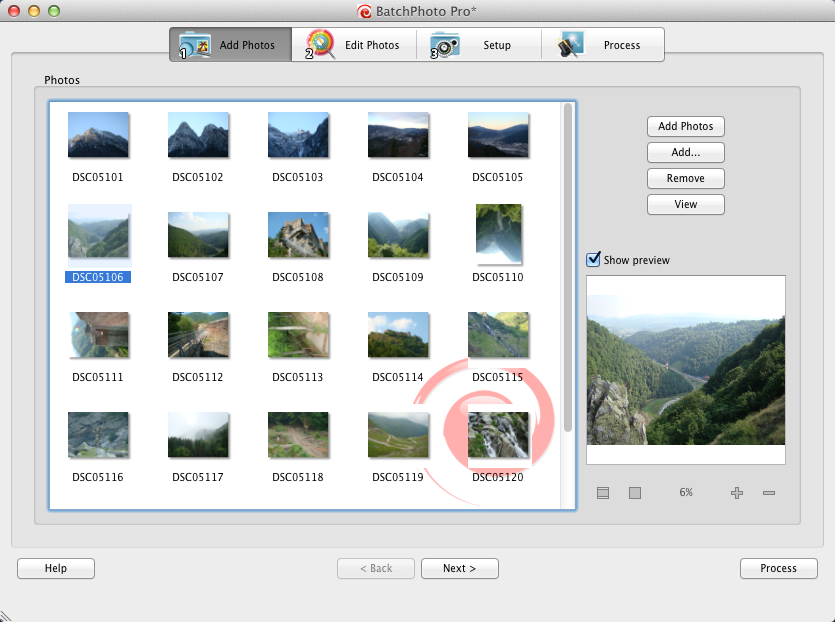Viewport: 835px width, 622px height.
Task: Select thumbnail DSC05112
Action: (x=198, y=335)
